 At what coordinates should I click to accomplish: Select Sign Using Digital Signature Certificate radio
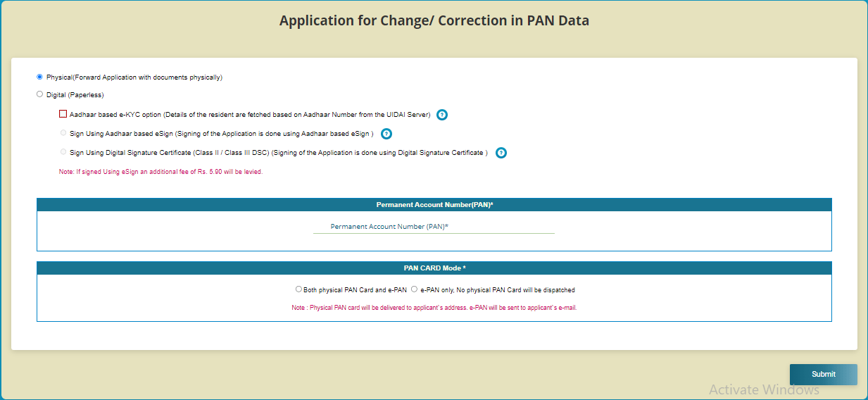(63, 151)
